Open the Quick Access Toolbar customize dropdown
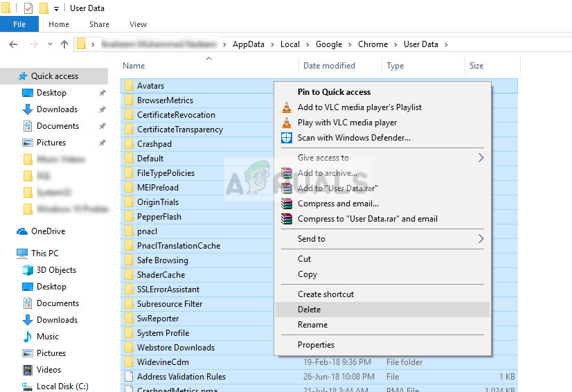Screen dimensions: 572x392 [x=57, y=9]
